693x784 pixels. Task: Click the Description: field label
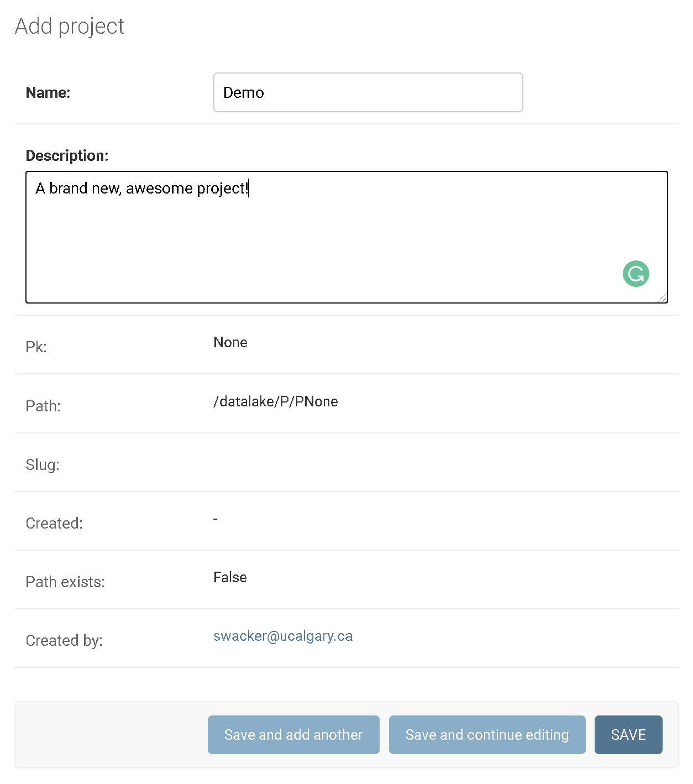[x=67, y=156]
